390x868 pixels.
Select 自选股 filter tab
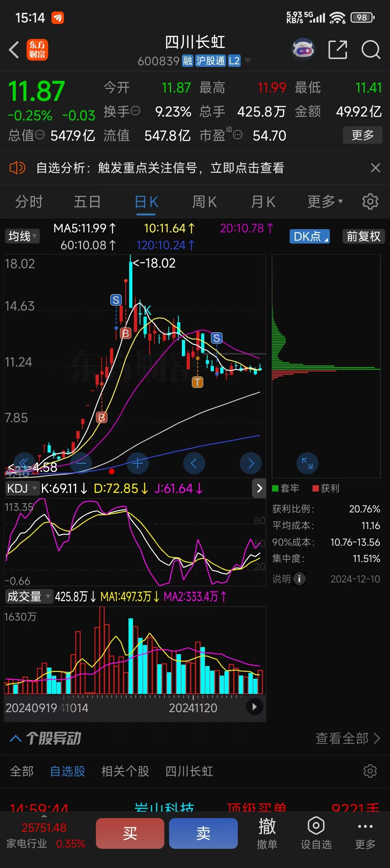tap(68, 771)
